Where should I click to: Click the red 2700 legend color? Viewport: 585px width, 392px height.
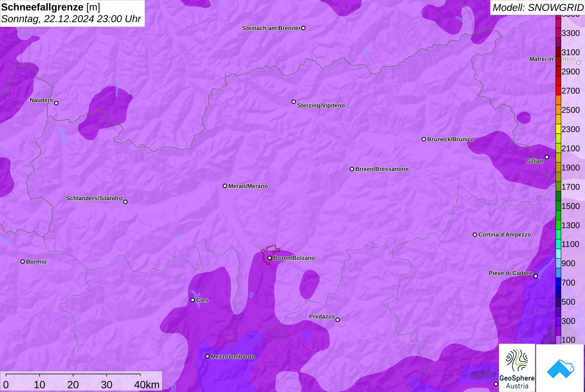[x=558, y=90]
